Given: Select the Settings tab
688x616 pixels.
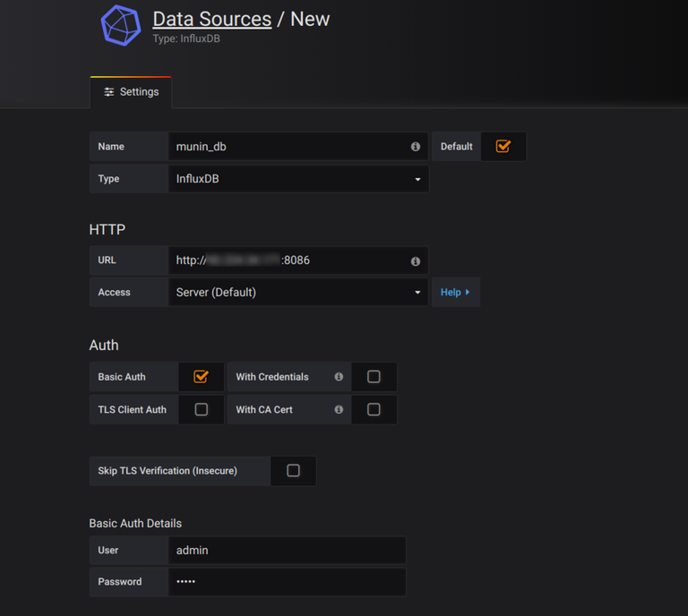Looking at the screenshot, I should pyautogui.click(x=131, y=92).
